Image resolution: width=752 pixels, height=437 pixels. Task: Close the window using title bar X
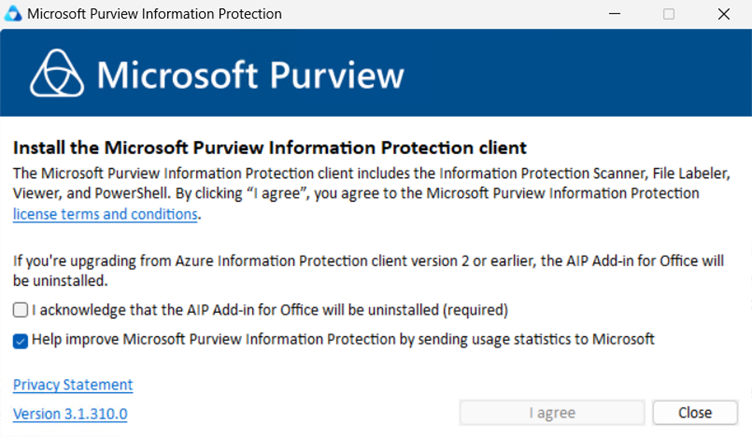pyautogui.click(x=723, y=14)
